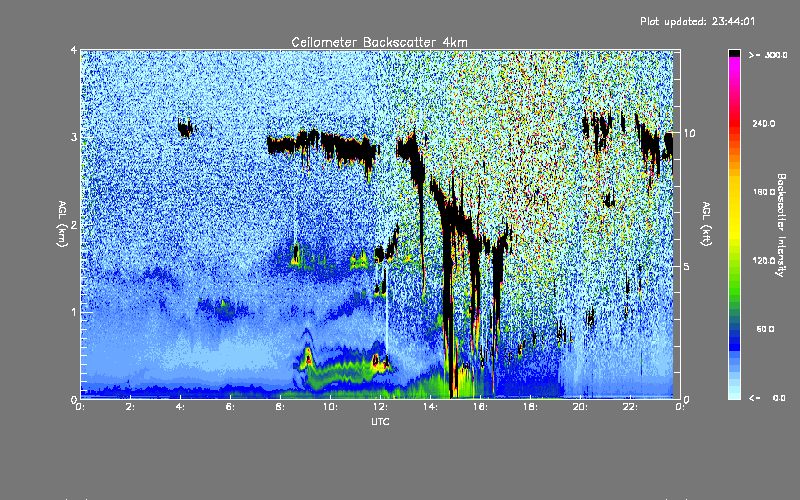Click the "14:" UTC tick label

click(430, 407)
